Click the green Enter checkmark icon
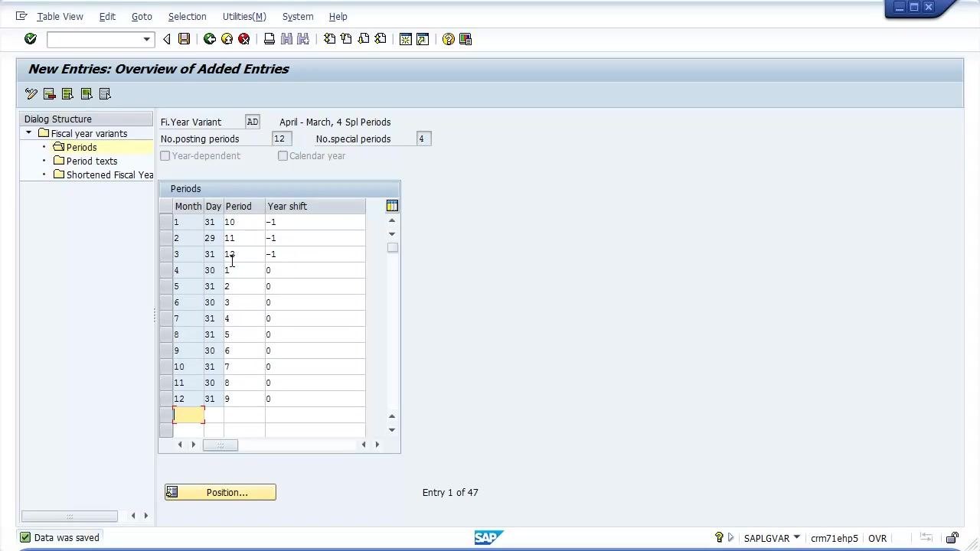Image resolution: width=980 pixels, height=551 pixels. (x=31, y=39)
